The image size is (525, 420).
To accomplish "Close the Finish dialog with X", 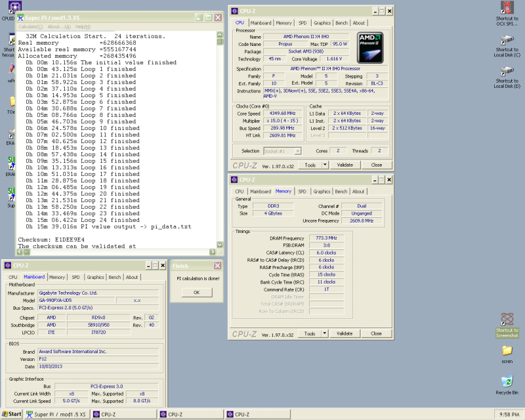I will (217, 266).
